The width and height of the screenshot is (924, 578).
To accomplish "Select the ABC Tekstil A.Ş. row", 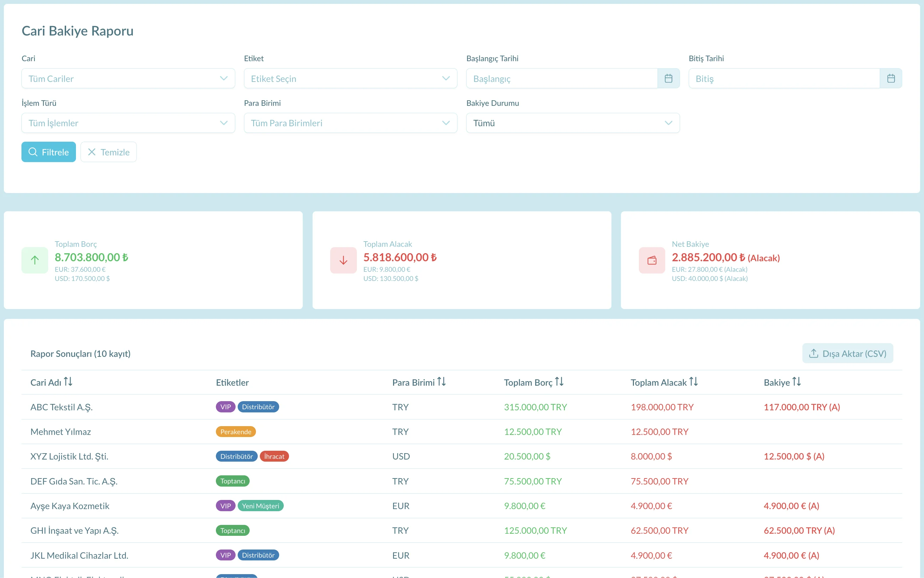I will (462, 407).
